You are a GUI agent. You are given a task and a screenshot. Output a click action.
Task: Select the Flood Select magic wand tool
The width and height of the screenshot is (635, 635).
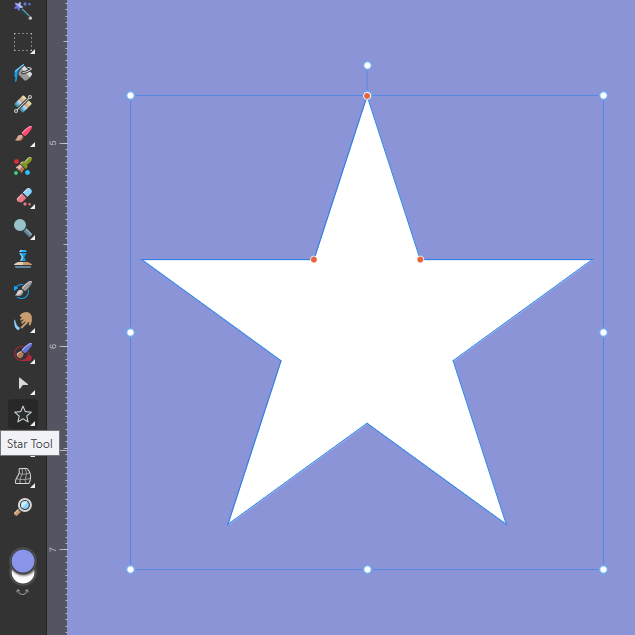point(23,11)
